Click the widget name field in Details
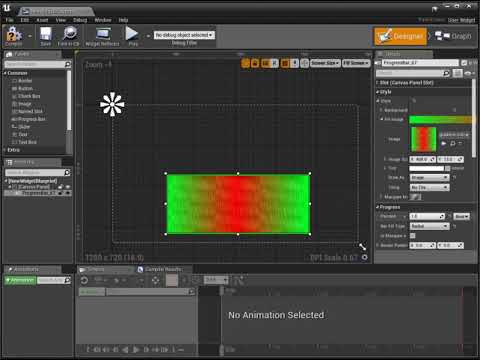The height and width of the screenshot is (360, 480). (420, 63)
